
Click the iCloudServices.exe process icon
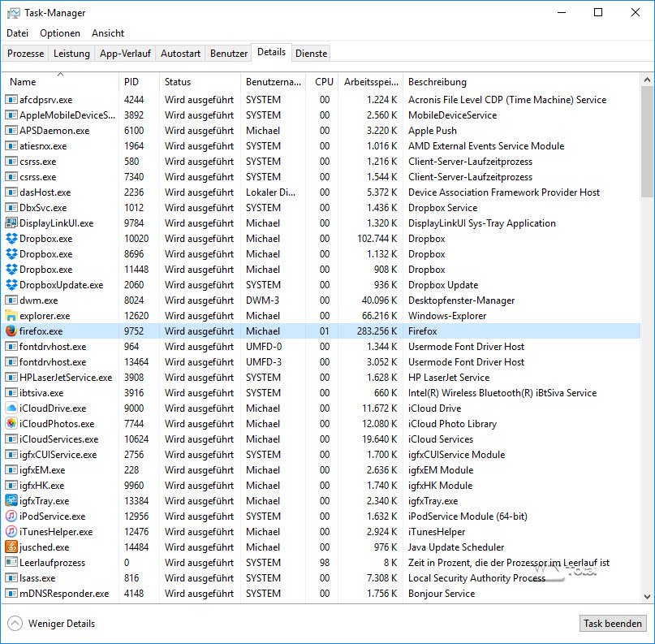(x=11, y=439)
